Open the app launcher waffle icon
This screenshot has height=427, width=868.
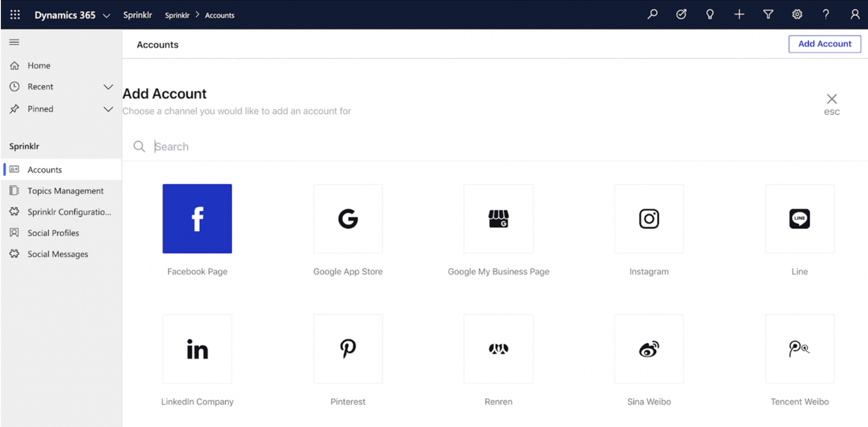coord(15,15)
